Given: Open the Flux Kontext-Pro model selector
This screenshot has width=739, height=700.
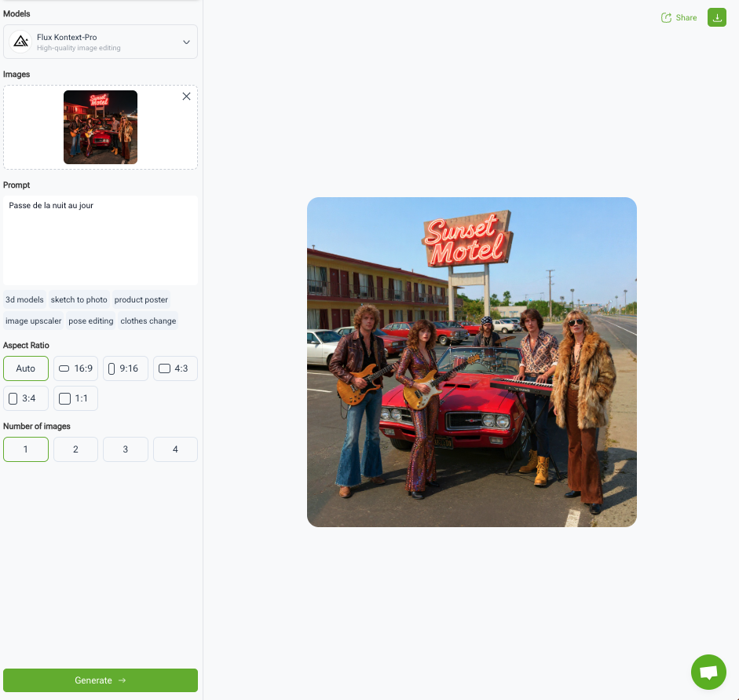Looking at the screenshot, I should [x=101, y=42].
